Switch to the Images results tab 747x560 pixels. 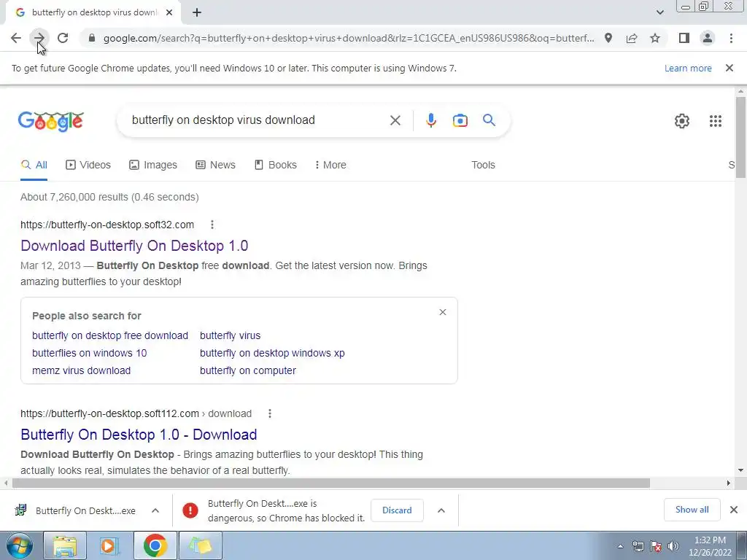153,165
